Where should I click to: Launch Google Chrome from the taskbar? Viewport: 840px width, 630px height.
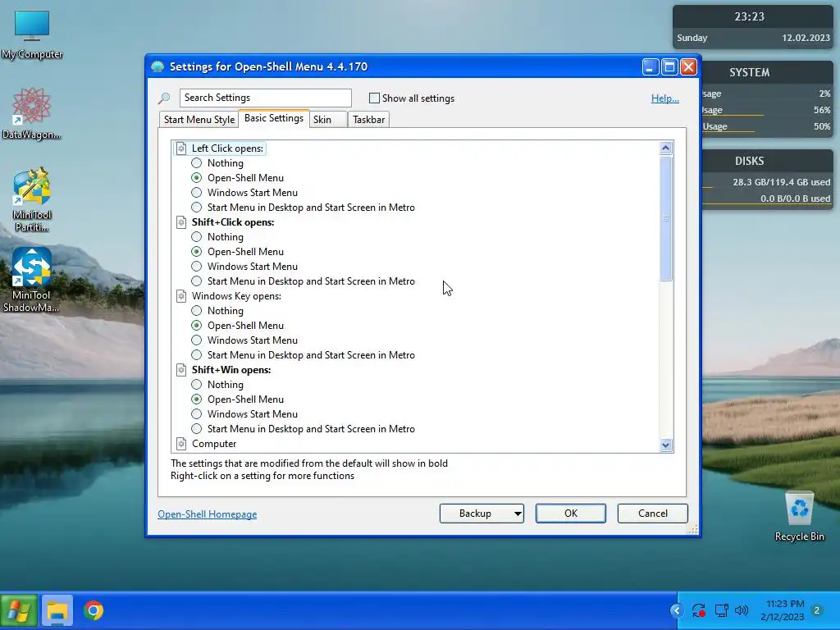pyautogui.click(x=94, y=610)
